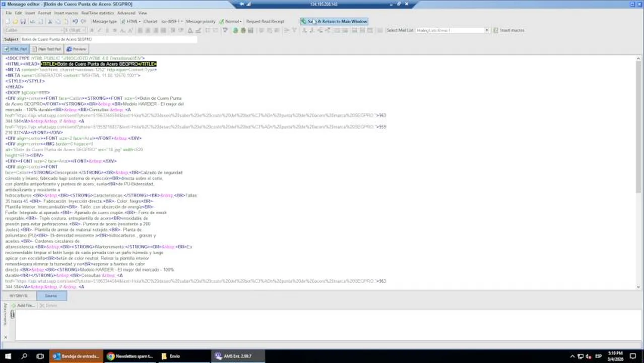Image resolution: width=644 pixels, height=363 pixels.
Task: Switch to the WYSIWYG editor tab
Action: click(19, 296)
